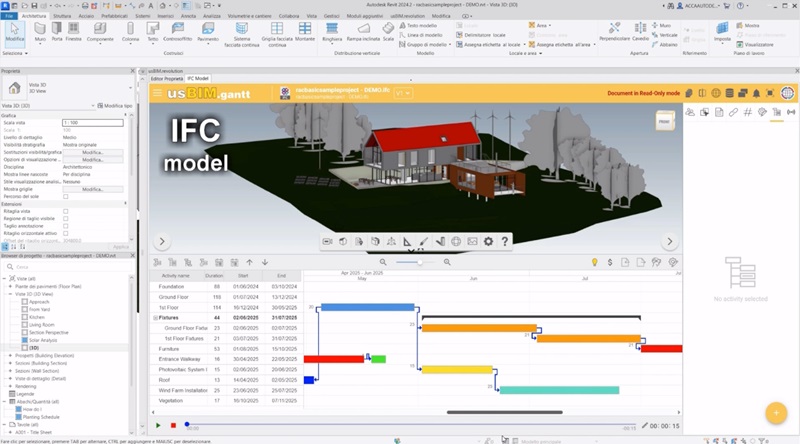Open the Seleziona dropdown in ribbon
This screenshot has height=444, width=800.
15,53
